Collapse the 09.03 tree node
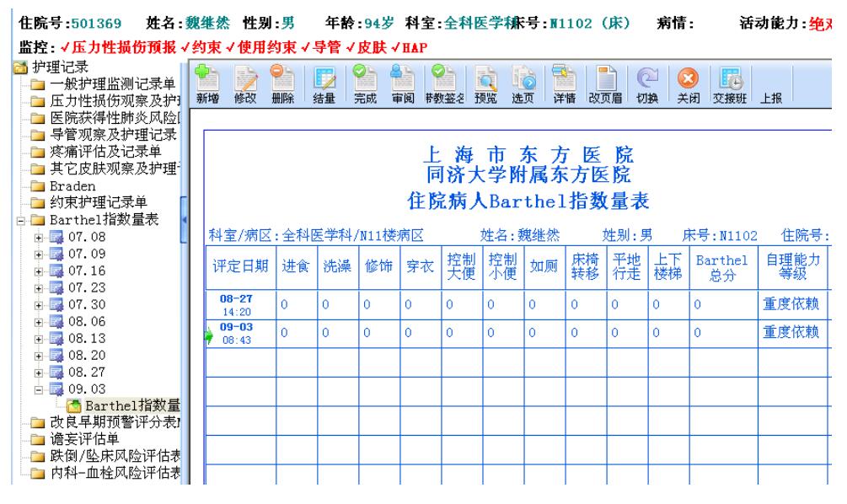847x504 pixels. pos(39,389)
